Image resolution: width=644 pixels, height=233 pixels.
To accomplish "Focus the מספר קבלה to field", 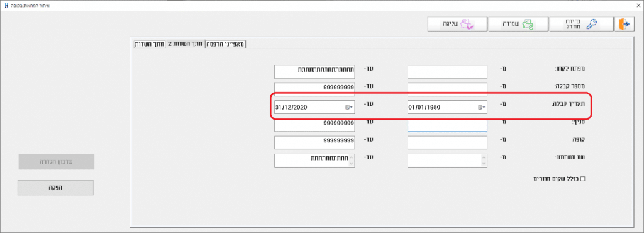I will 314,89.
